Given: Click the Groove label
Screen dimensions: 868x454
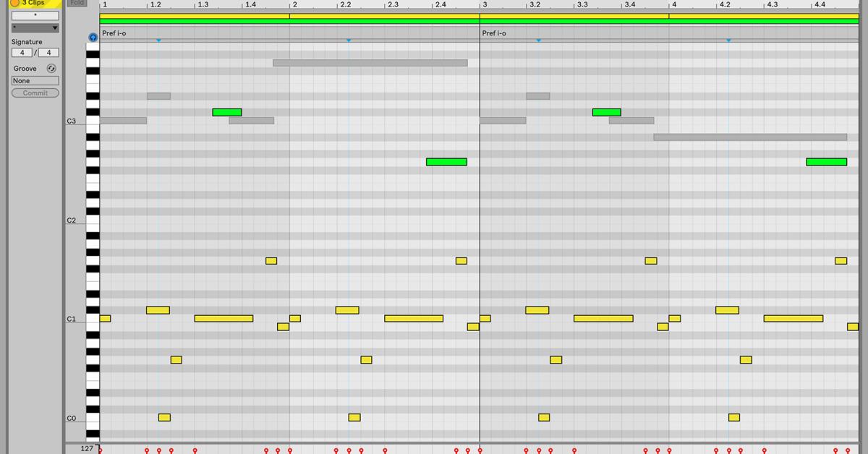Looking at the screenshot, I should [25, 69].
